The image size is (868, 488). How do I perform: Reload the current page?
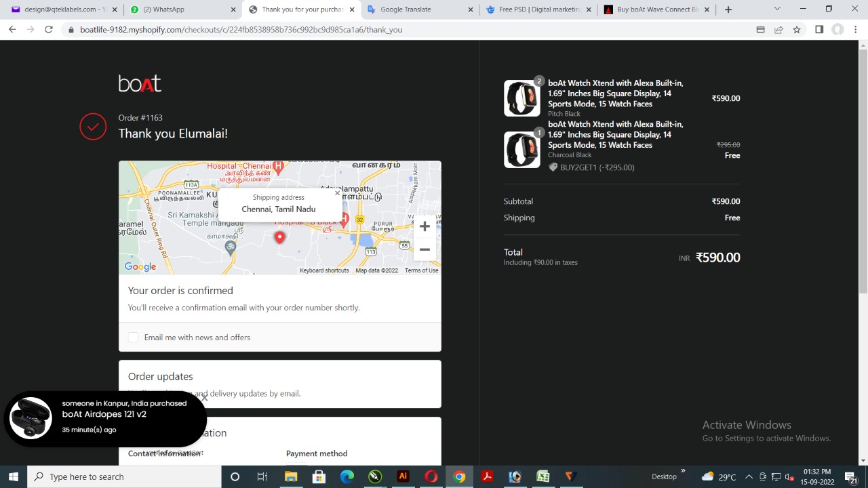(x=49, y=30)
